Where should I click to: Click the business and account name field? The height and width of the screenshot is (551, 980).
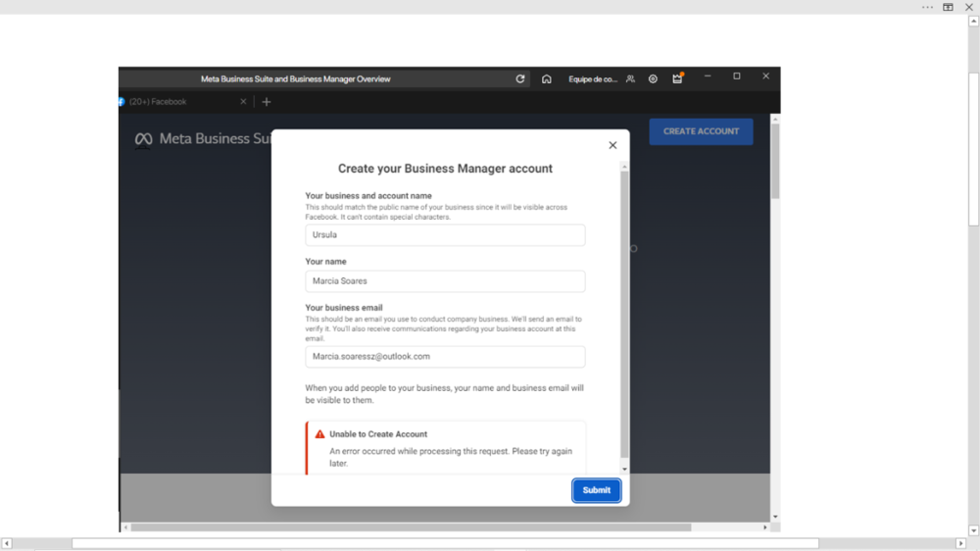[445, 235]
